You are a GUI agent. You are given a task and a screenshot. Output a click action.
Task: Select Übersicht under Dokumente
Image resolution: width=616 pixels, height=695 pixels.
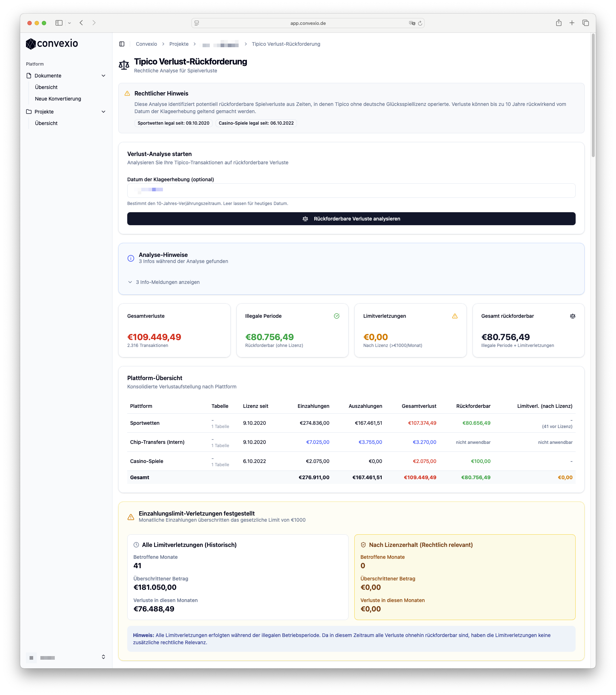coord(46,87)
